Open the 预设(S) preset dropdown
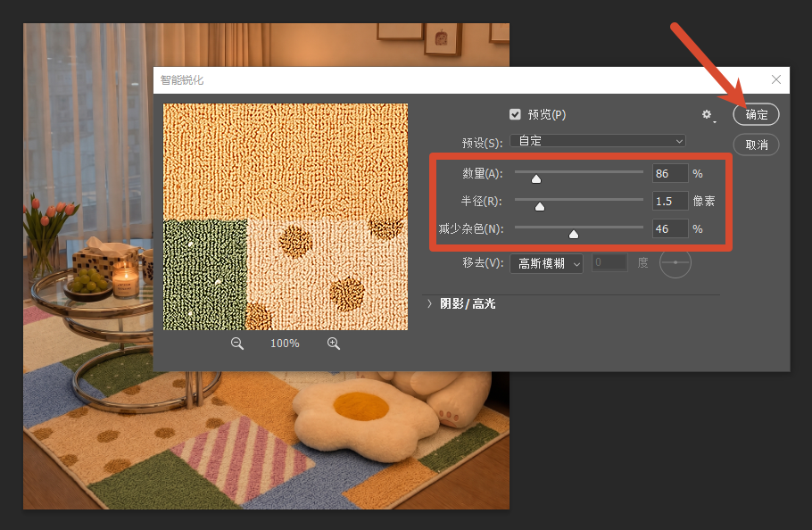Viewport: 812px width, 530px height. [x=598, y=141]
